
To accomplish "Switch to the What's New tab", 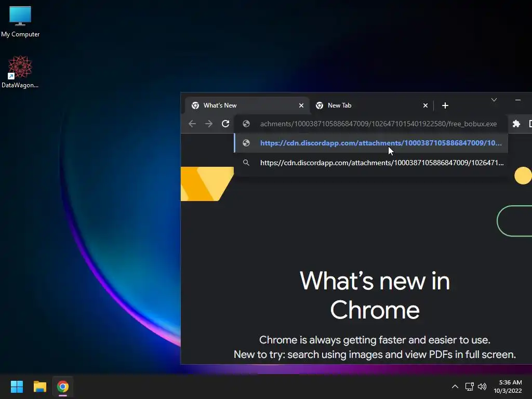I will point(247,105).
